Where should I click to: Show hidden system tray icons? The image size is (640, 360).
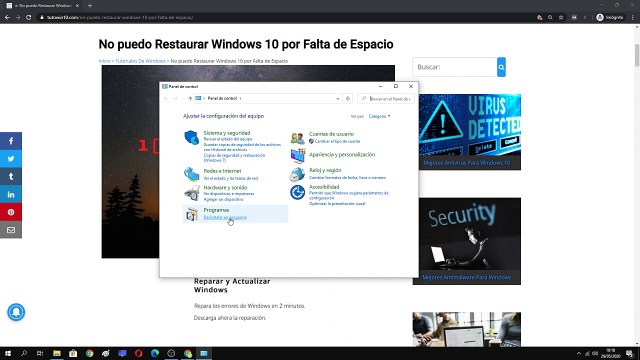(x=579, y=353)
